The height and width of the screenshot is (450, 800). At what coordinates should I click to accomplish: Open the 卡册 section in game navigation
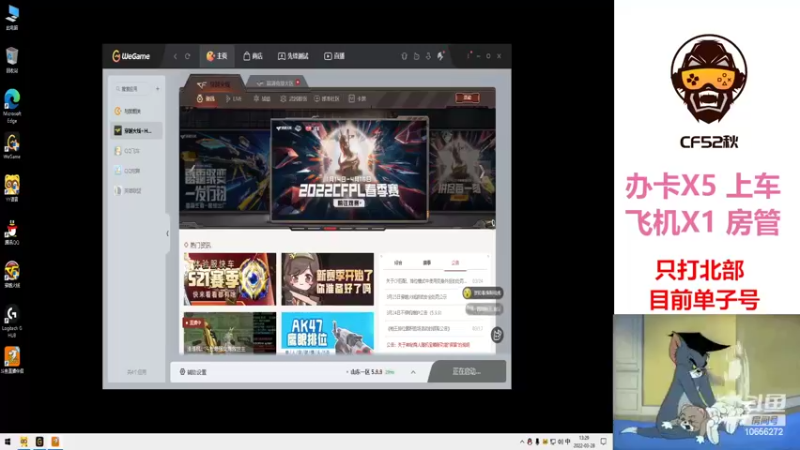pyautogui.click(x=358, y=98)
